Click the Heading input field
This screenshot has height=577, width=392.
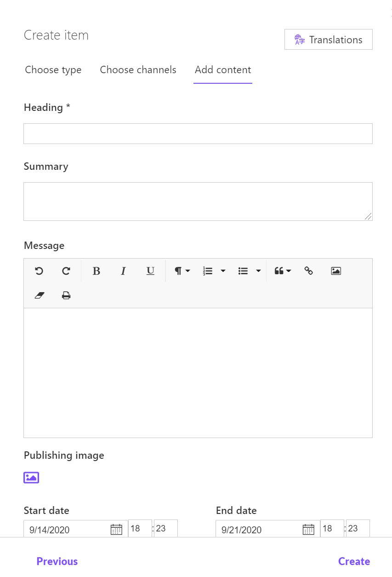point(198,133)
